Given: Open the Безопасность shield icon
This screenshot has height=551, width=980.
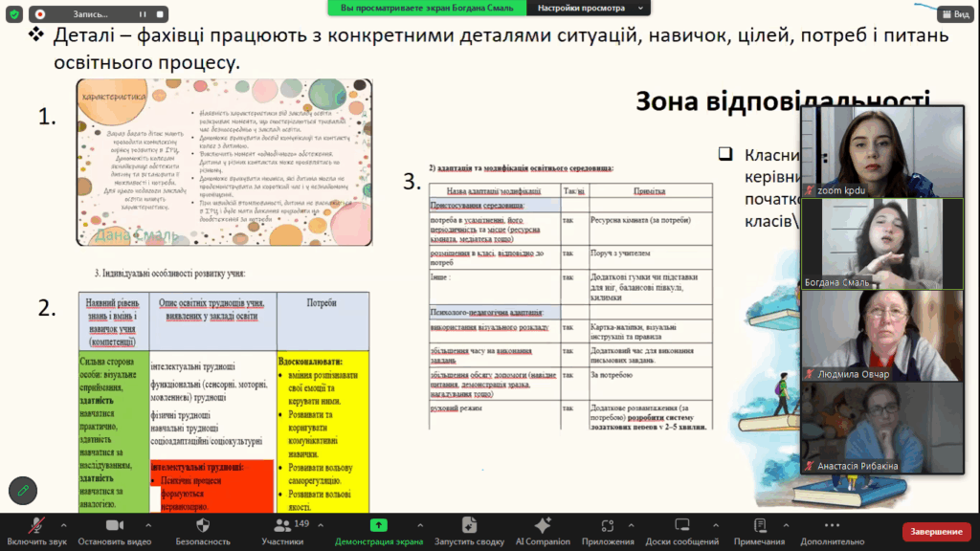Looking at the screenshot, I should click(202, 526).
